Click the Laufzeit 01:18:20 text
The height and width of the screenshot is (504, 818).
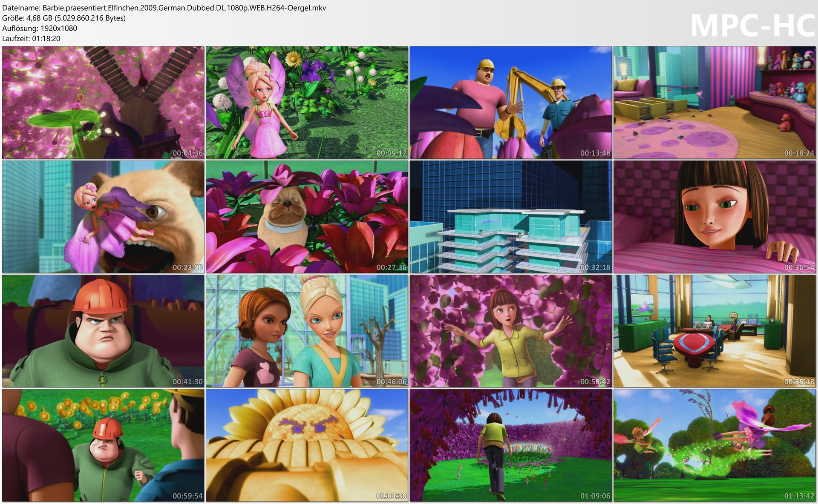pos(31,38)
